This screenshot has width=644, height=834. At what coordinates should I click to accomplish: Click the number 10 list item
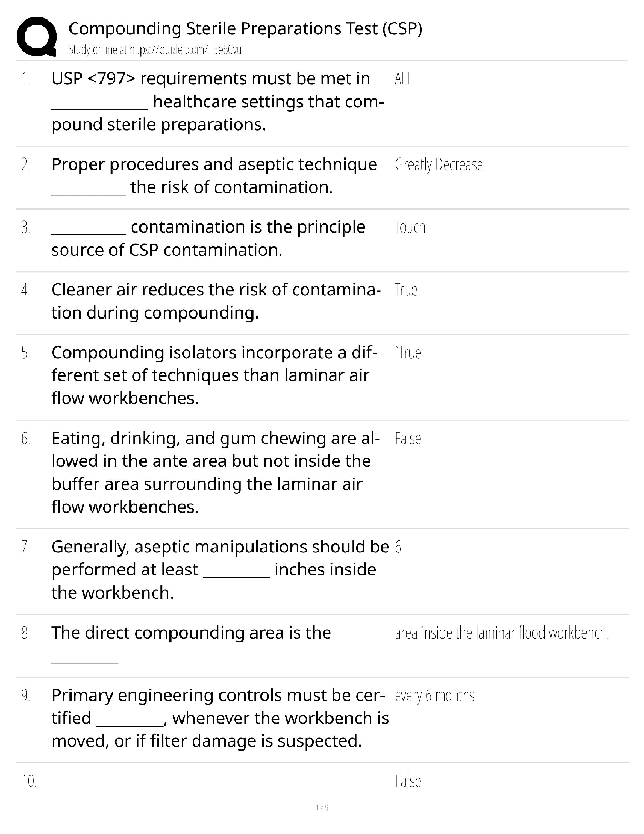tap(29, 781)
